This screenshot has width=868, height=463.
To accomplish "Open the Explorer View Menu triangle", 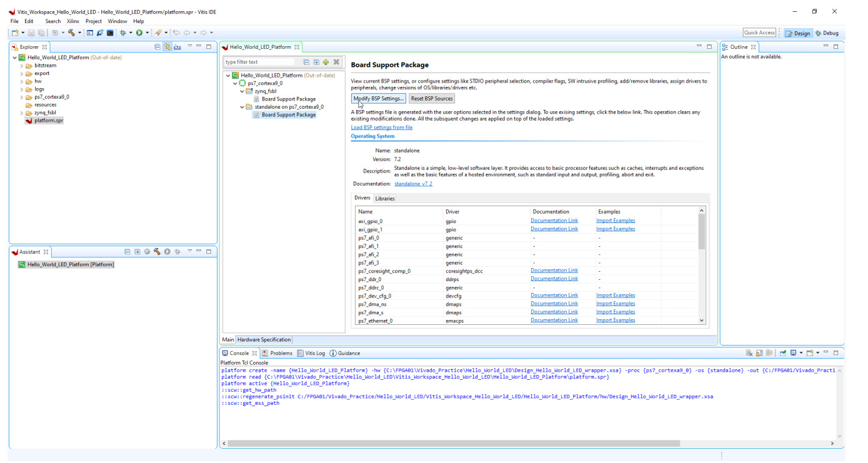I will tap(189, 46).
